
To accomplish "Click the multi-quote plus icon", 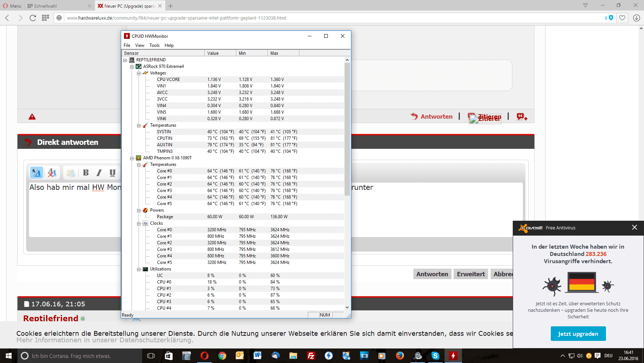I will tap(522, 117).
